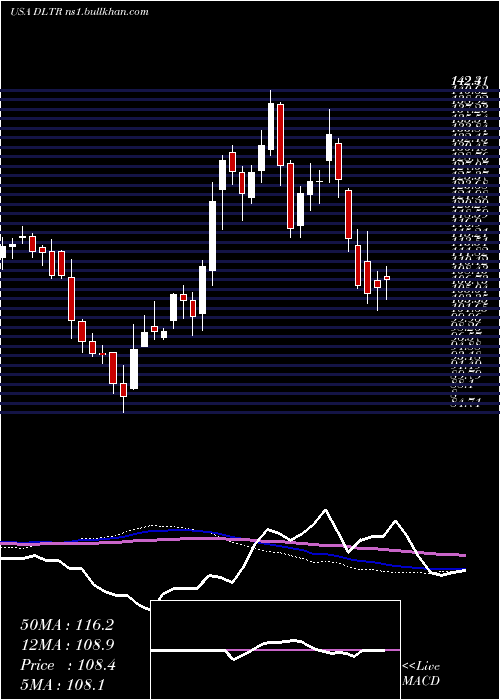This screenshot has width=500, height=700.
Task: Click the 'USA DLTR ns1.bullkhan.com' header text
Action: [x=79, y=12]
